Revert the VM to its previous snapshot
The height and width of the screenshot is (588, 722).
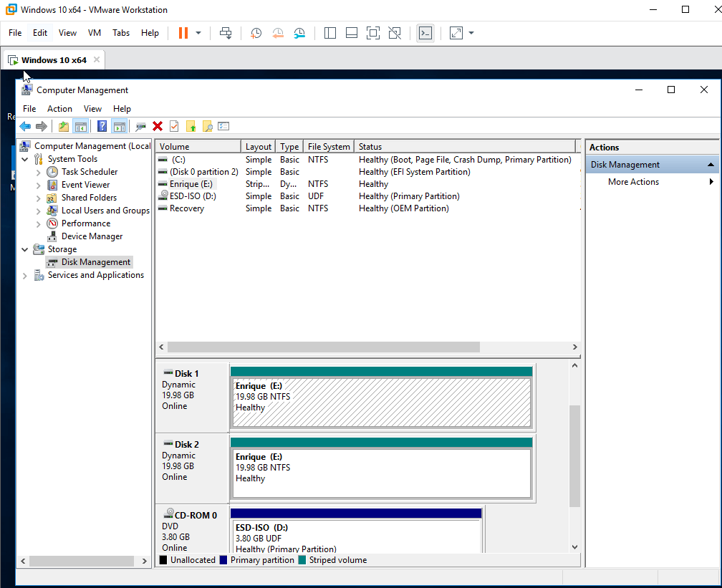click(278, 33)
